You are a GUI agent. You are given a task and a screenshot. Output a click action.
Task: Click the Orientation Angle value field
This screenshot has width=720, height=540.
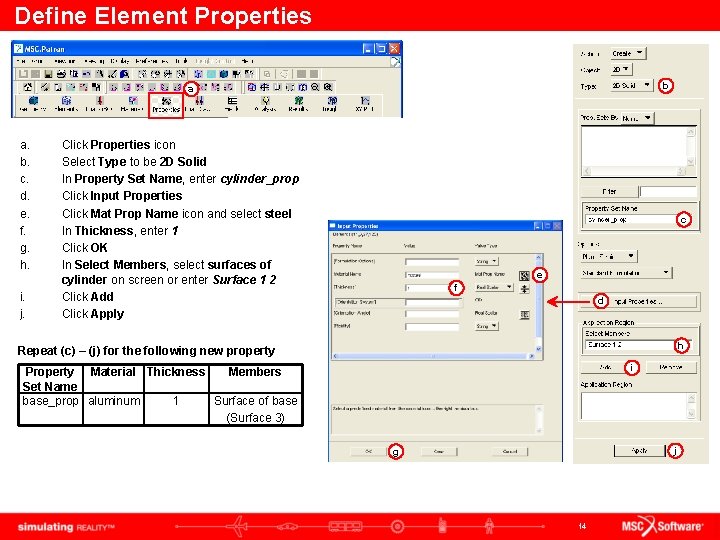click(432, 314)
